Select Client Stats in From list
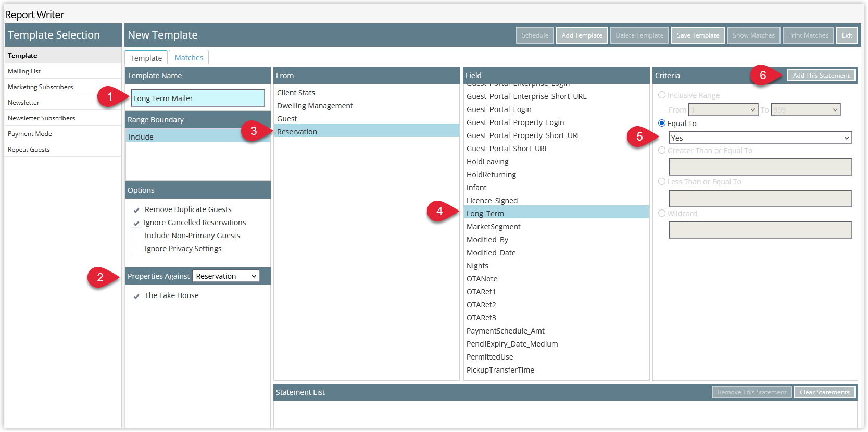 (367, 93)
